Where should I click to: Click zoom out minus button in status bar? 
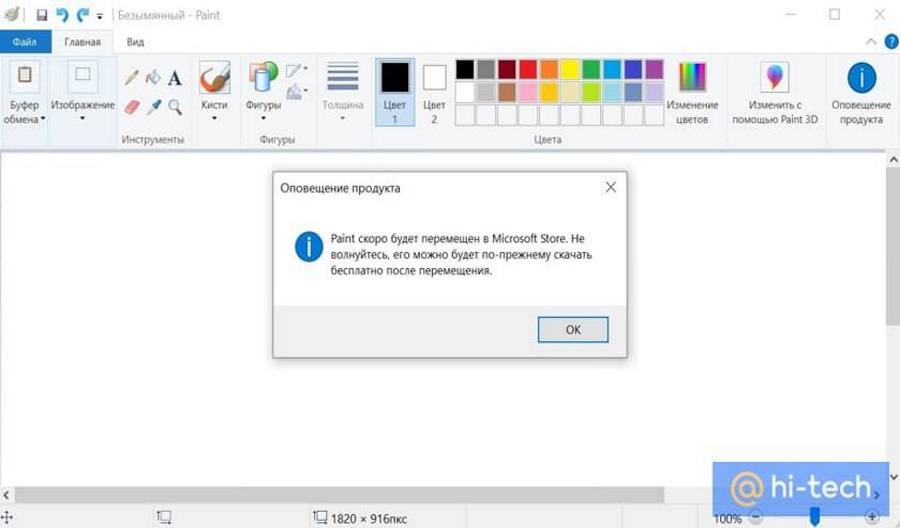[756, 517]
